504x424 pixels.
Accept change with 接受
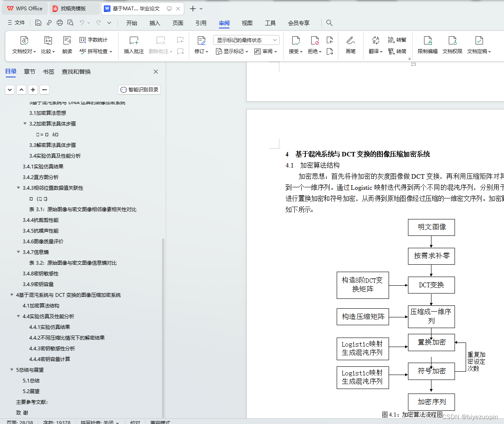295,45
